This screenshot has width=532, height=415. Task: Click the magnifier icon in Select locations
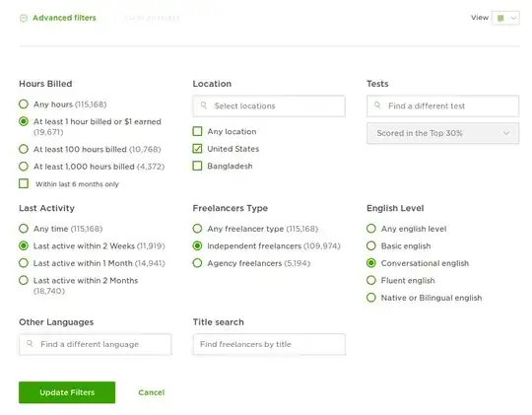pyautogui.click(x=204, y=105)
